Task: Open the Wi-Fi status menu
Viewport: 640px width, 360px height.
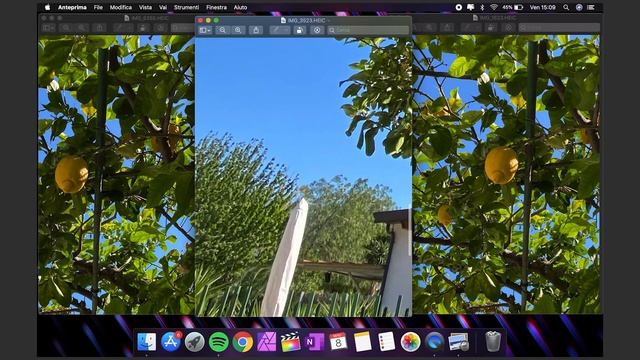Action: (494, 7)
